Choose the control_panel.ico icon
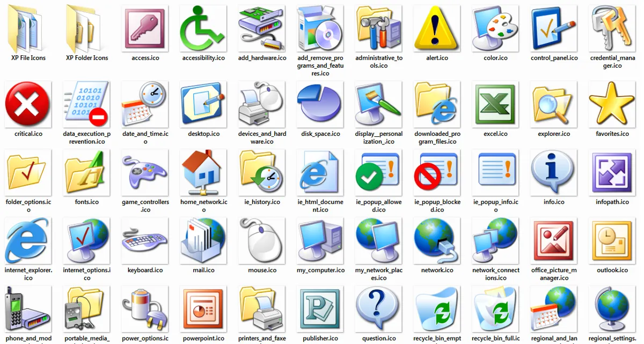Screen dimensions: 644x344 (554, 28)
